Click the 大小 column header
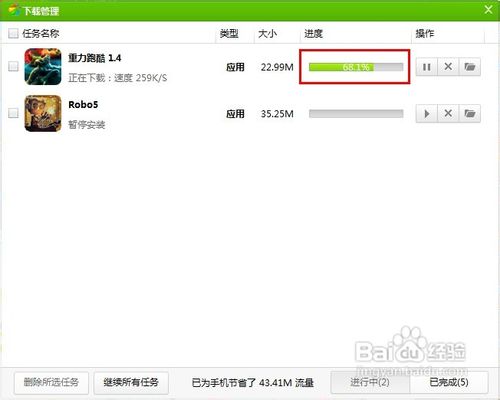 (267, 33)
